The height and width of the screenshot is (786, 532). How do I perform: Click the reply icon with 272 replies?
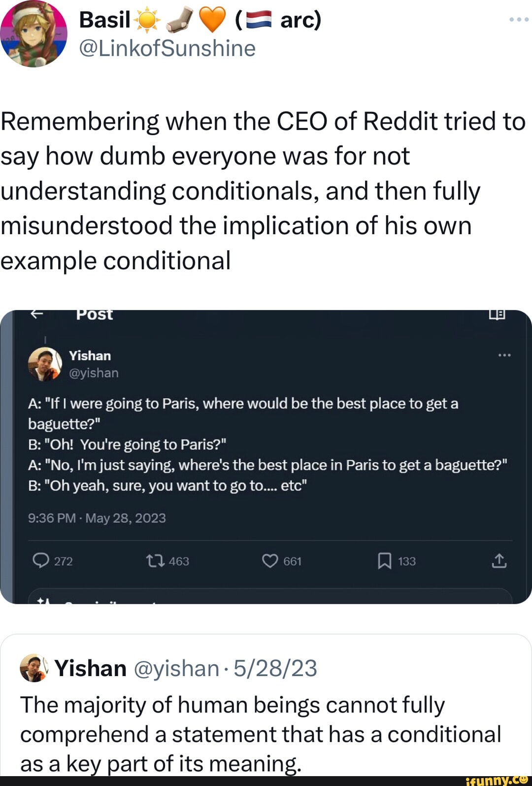point(40,561)
